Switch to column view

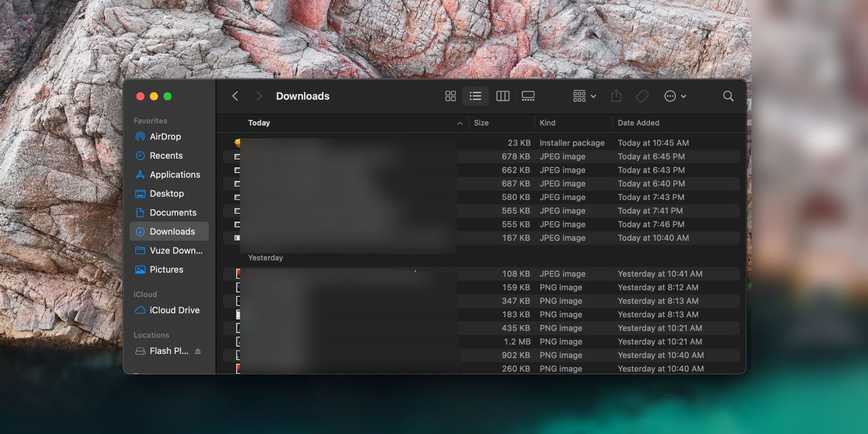pos(502,96)
